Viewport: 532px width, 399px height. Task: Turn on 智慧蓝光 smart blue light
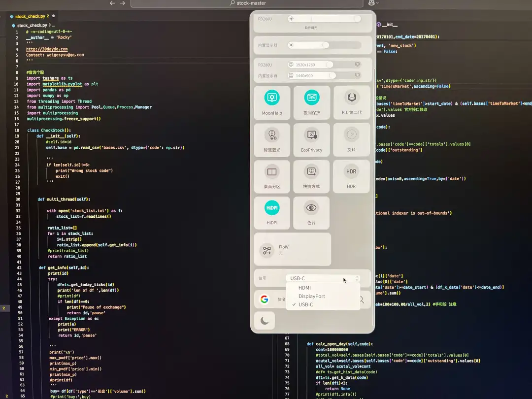272,140
